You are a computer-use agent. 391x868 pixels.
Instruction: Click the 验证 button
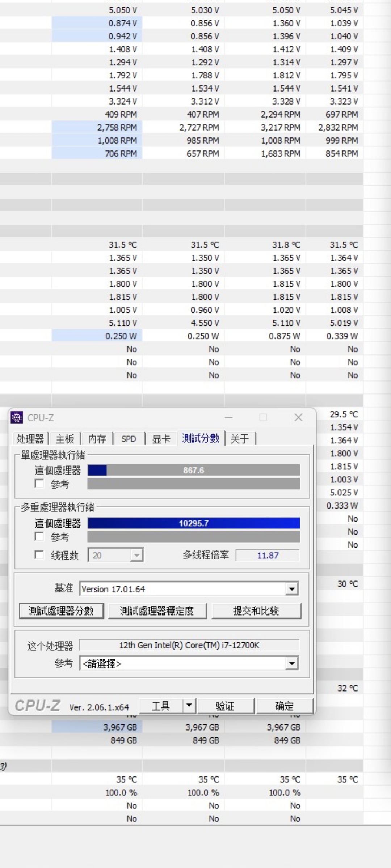[225, 706]
